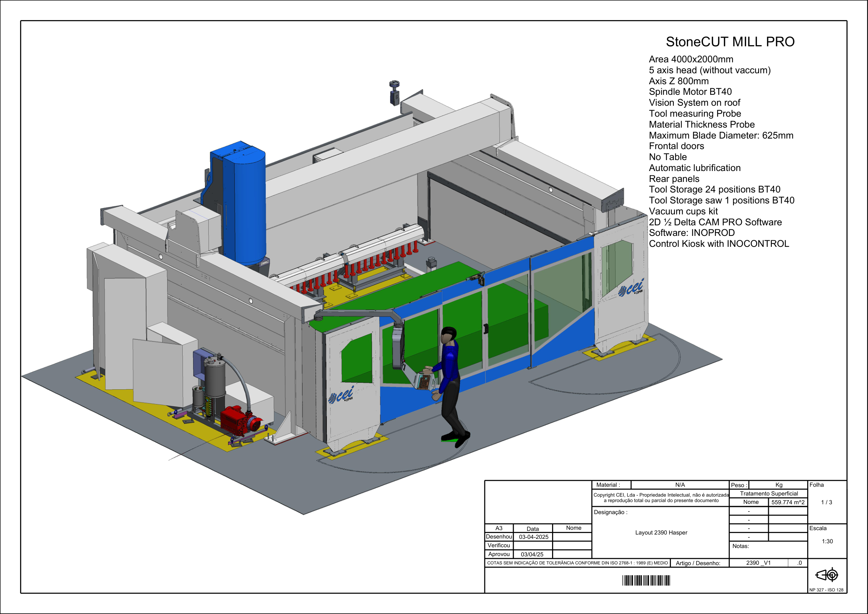Click the 'Layout 2390 Hasper' designation
Screen dimensions: 868x614
[x=661, y=533]
